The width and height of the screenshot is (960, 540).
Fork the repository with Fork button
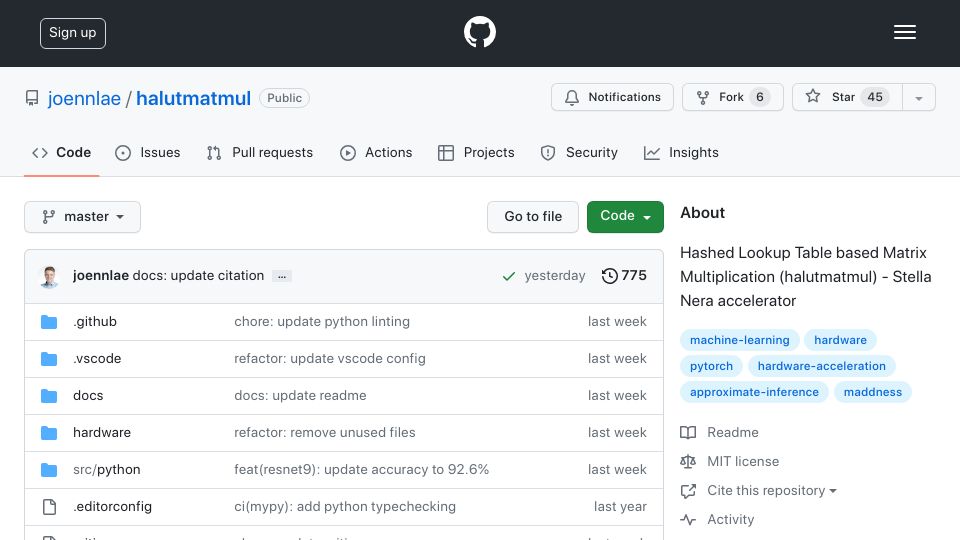pyautogui.click(x=733, y=97)
